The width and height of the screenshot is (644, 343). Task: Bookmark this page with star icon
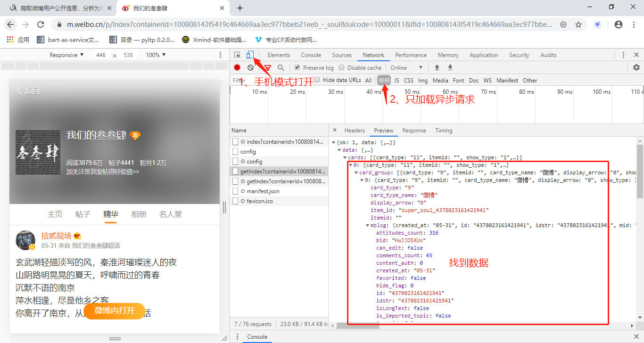(x=578, y=24)
